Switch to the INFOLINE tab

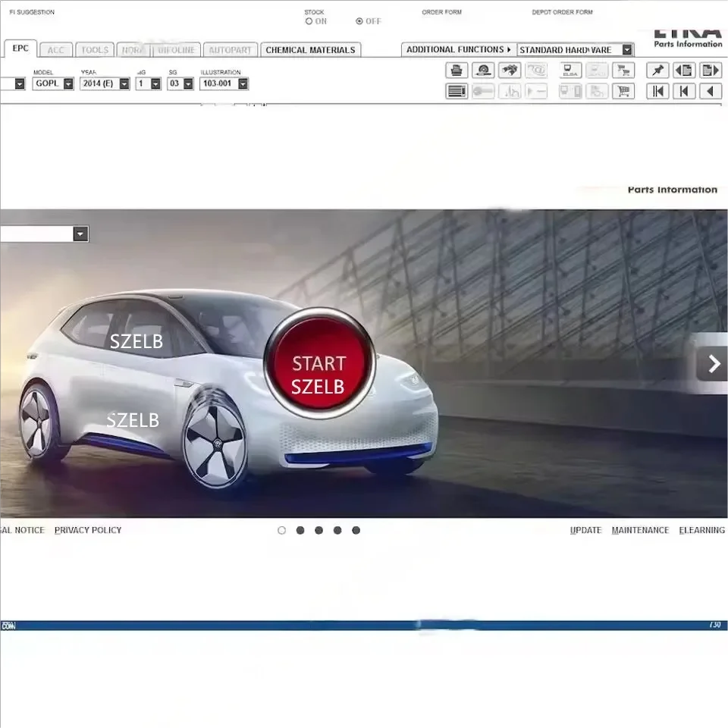[176, 50]
